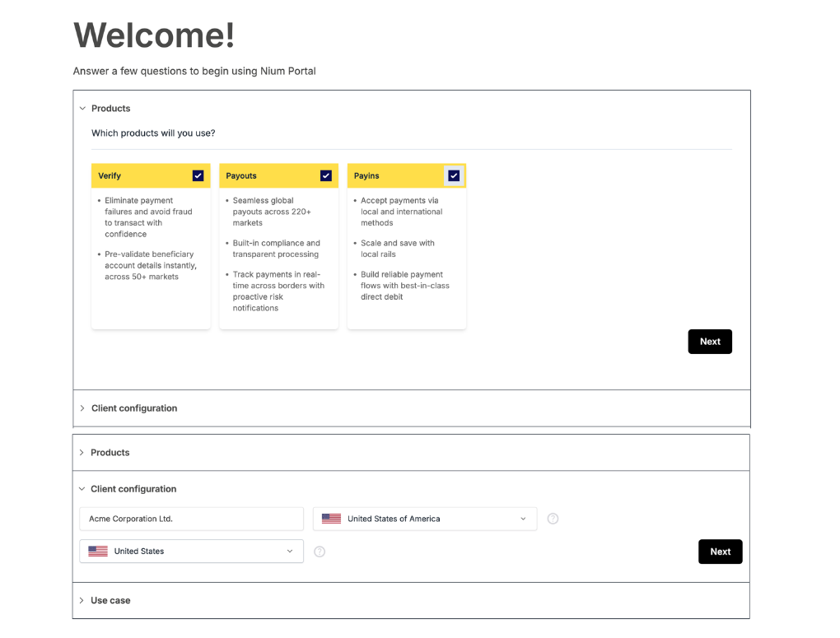Click the 'Welcome!' heading
Screen dimensions: 840x638
[x=154, y=35]
